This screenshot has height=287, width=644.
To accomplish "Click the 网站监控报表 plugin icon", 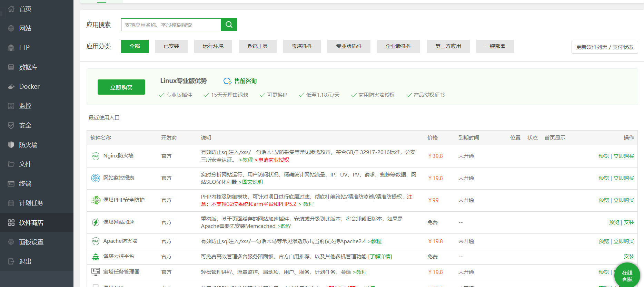I will (x=96, y=178).
